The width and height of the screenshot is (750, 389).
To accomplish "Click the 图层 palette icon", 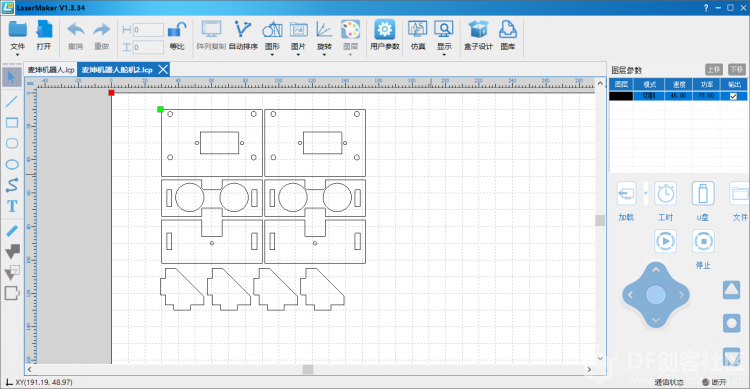I will pos(350,30).
